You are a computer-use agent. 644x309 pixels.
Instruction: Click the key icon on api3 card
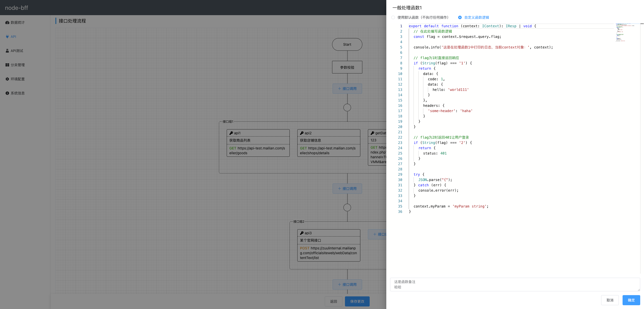pos(302,233)
